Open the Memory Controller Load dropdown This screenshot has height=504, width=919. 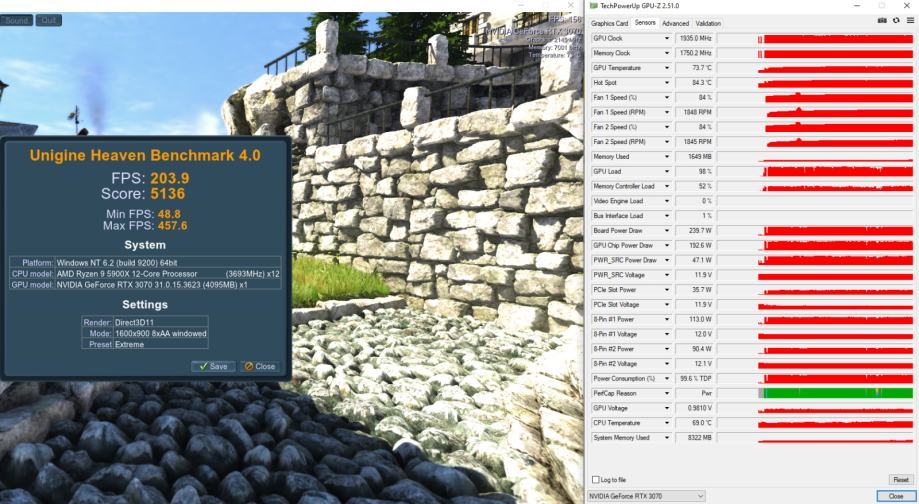pyautogui.click(x=666, y=186)
